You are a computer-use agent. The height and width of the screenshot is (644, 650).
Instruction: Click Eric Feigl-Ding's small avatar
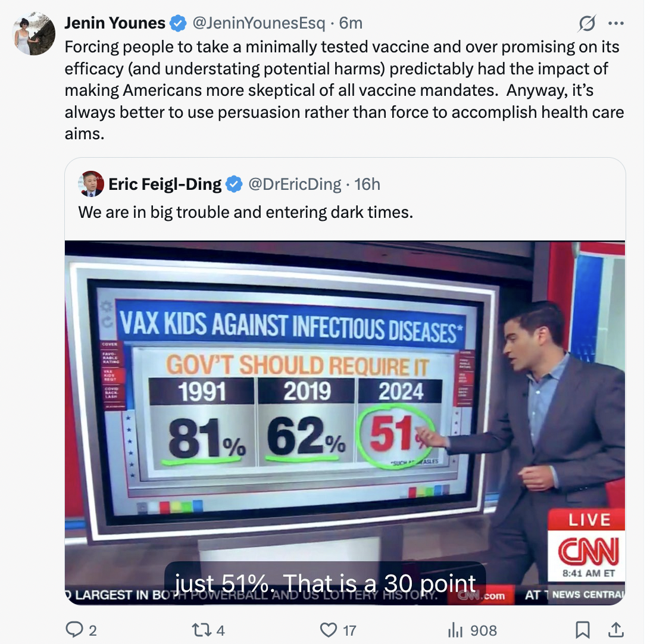91,184
